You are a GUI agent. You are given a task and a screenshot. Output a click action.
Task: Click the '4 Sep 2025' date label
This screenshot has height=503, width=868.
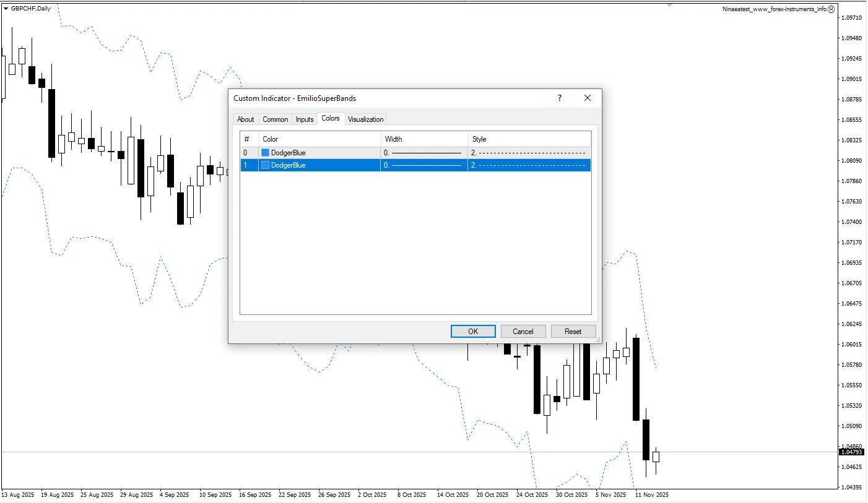[176, 495]
